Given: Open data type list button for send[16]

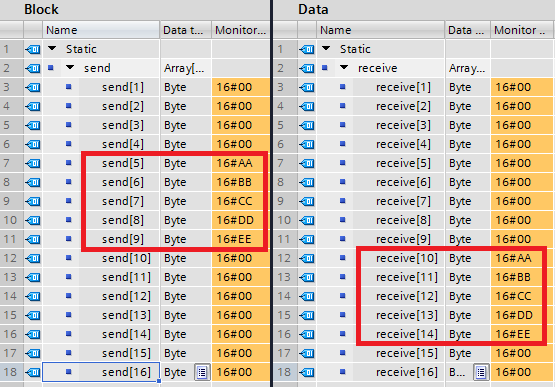Looking at the screenshot, I should click(202, 372).
